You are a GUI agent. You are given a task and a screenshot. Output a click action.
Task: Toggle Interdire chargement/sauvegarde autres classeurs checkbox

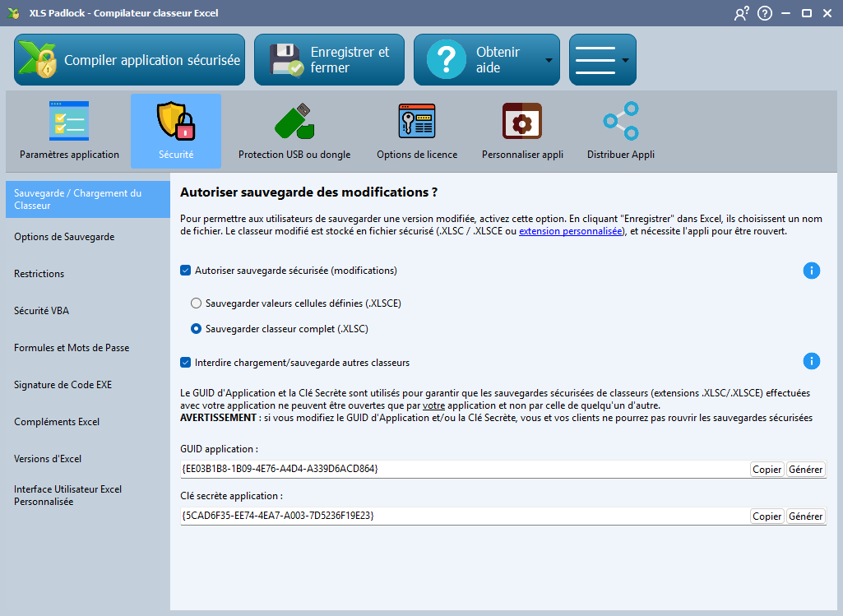click(186, 363)
